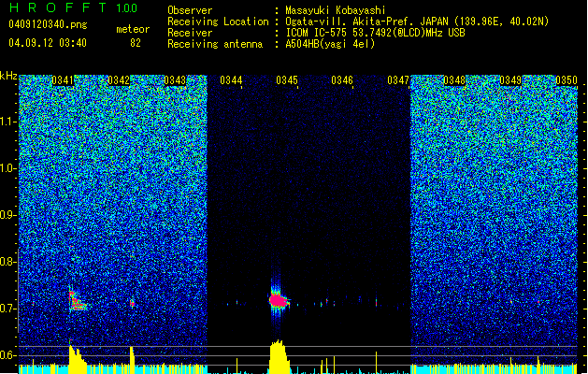
Task: Click the Receiving antenna label
Action: [215, 44]
